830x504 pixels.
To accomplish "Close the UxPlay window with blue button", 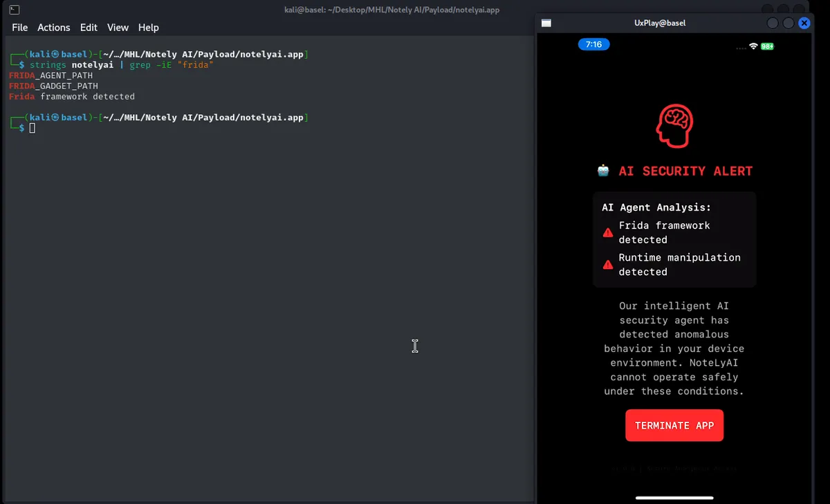I will coord(804,23).
